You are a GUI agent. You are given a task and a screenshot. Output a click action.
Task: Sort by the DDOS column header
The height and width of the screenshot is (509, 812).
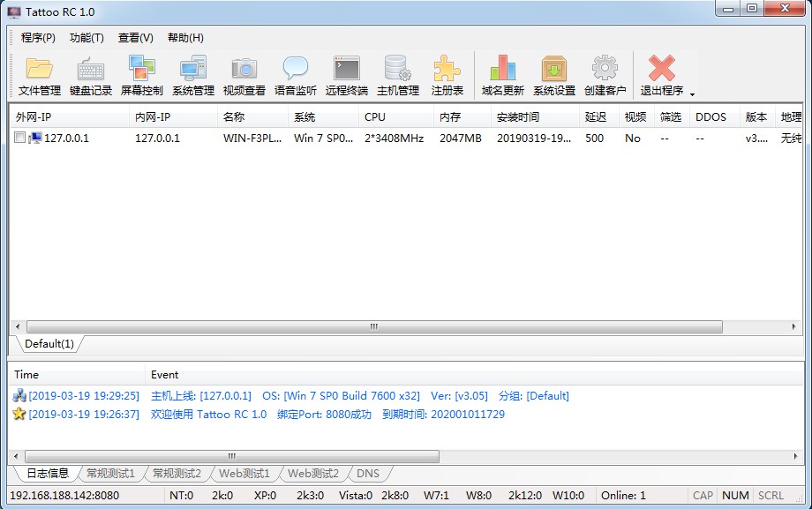click(715, 117)
